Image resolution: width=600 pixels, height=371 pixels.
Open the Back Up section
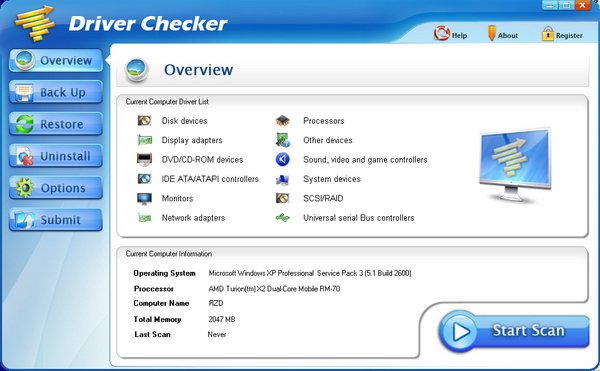pos(56,92)
